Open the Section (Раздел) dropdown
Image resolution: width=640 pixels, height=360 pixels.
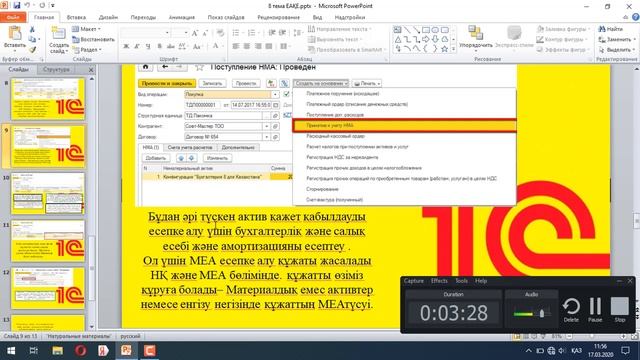click(87, 49)
